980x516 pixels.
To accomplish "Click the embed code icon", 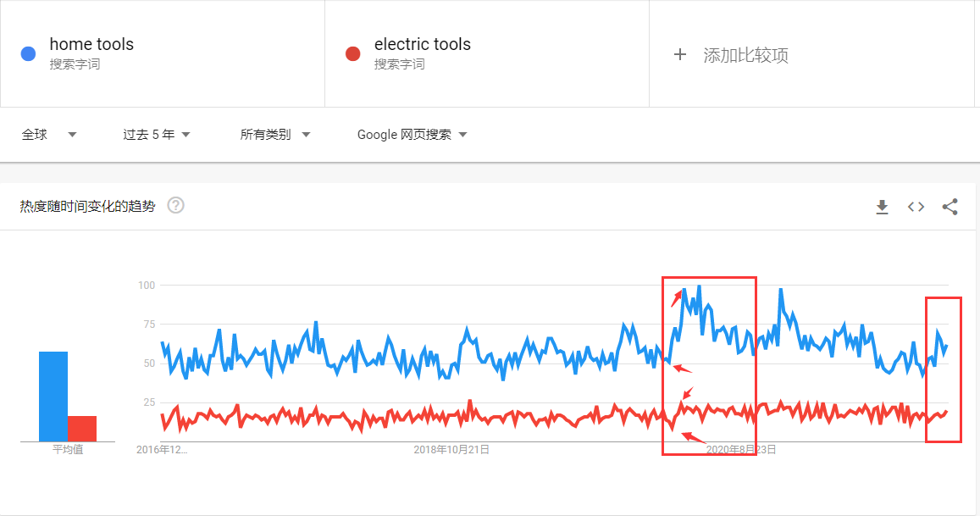I will tap(916, 207).
